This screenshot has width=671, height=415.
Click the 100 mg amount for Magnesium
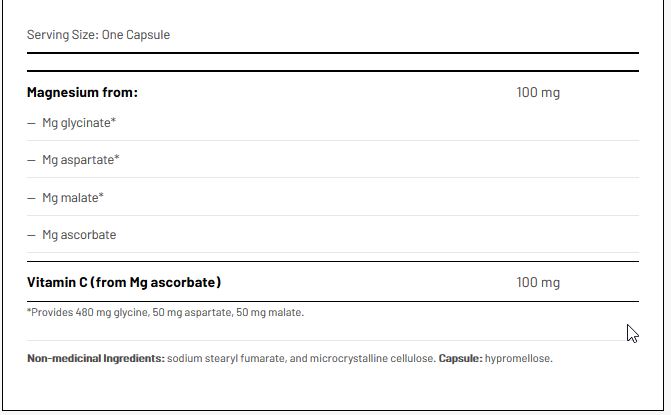pyautogui.click(x=538, y=93)
